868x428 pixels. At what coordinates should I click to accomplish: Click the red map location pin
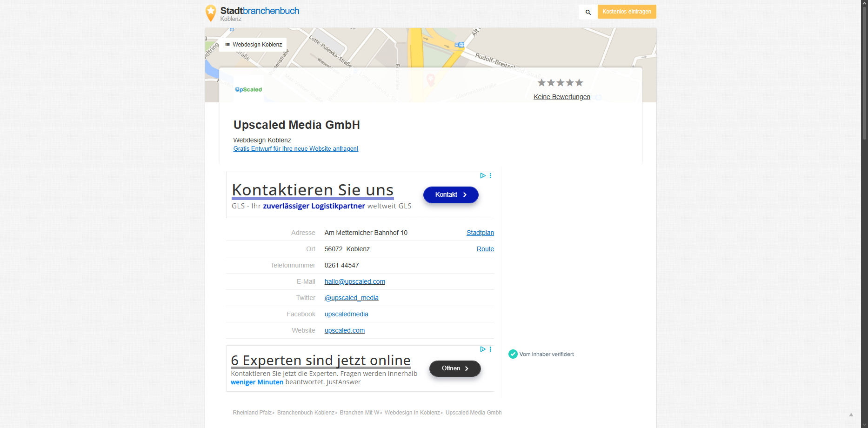tap(431, 80)
